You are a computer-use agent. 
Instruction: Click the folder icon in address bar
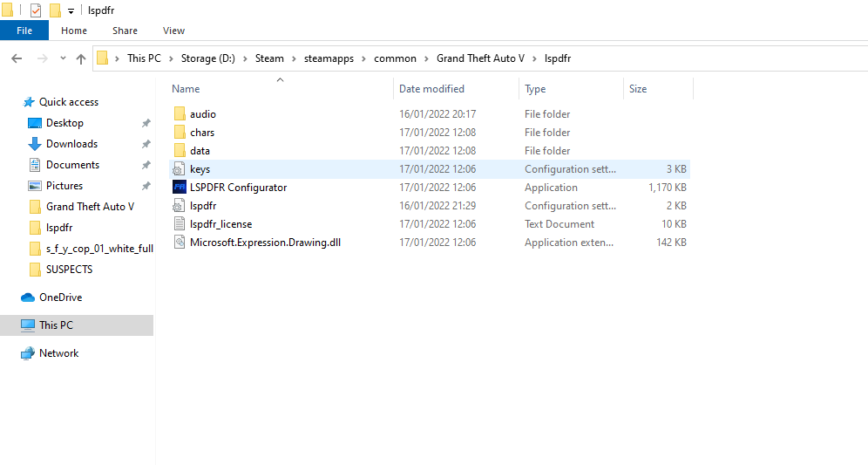(103, 58)
